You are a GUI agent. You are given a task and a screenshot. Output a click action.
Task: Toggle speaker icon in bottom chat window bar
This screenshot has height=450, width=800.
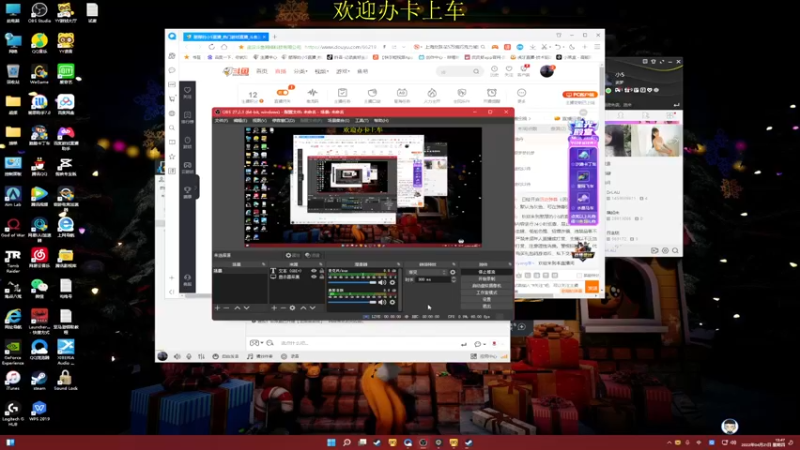[177, 356]
